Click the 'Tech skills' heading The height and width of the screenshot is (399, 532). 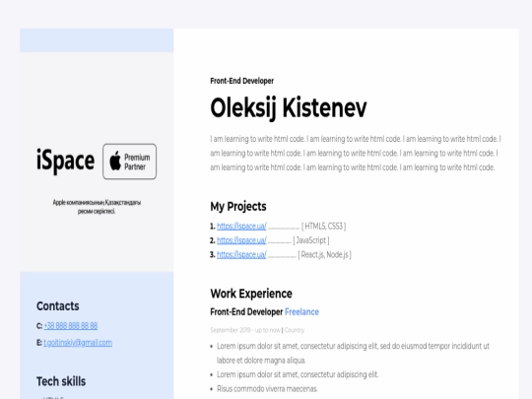pos(61,381)
